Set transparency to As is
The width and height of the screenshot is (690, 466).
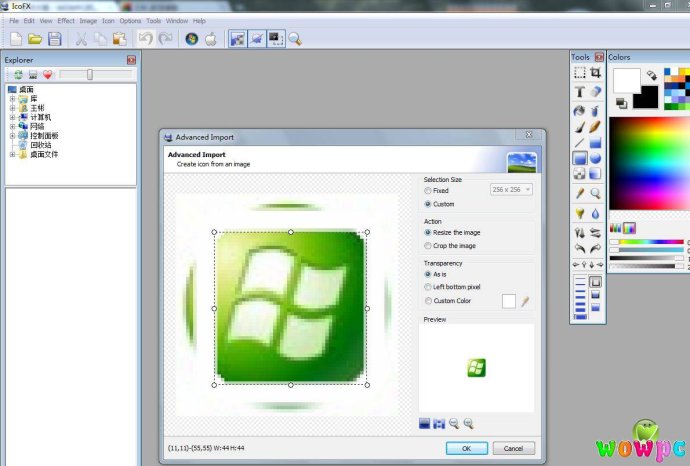(x=435, y=274)
